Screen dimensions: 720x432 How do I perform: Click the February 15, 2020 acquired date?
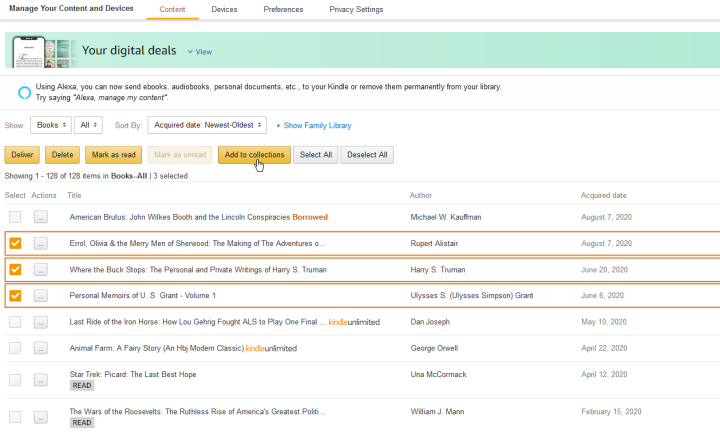611,411
